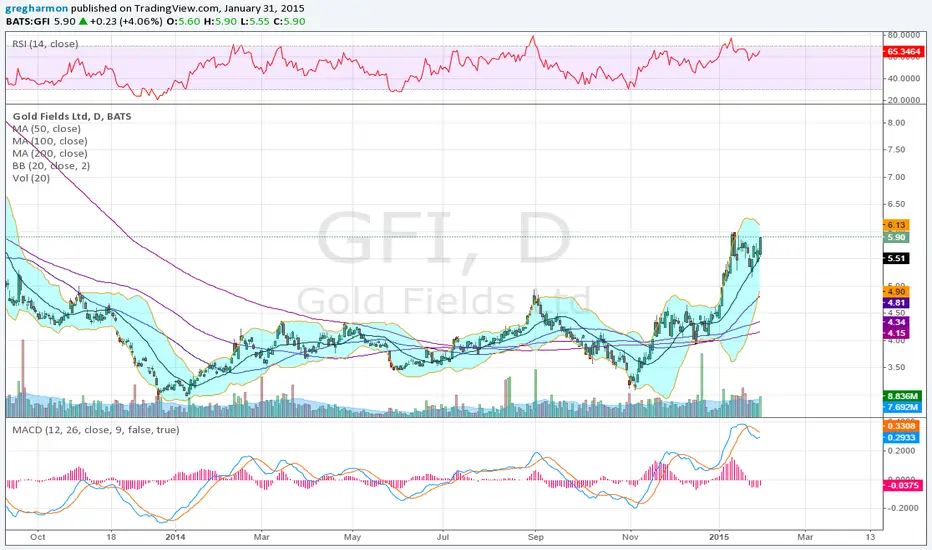932x550 pixels.
Task: Click the 4.34 moving average tag
Action: click(896, 322)
